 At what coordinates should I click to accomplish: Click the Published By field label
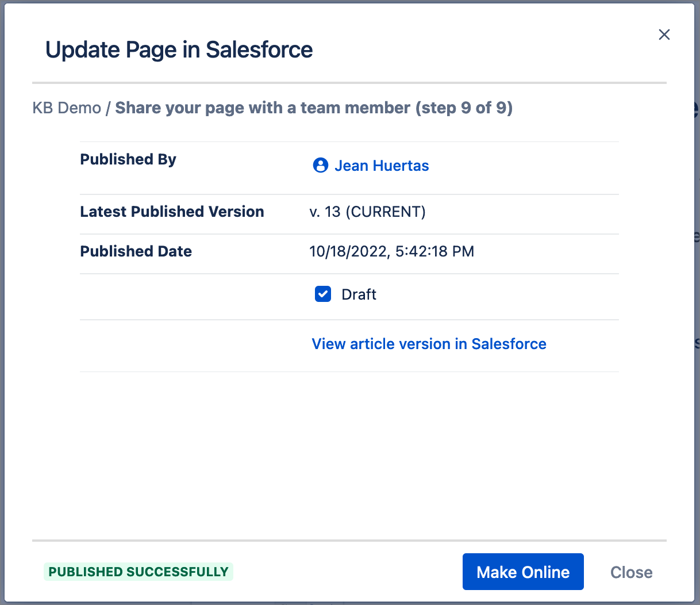click(128, 159)
